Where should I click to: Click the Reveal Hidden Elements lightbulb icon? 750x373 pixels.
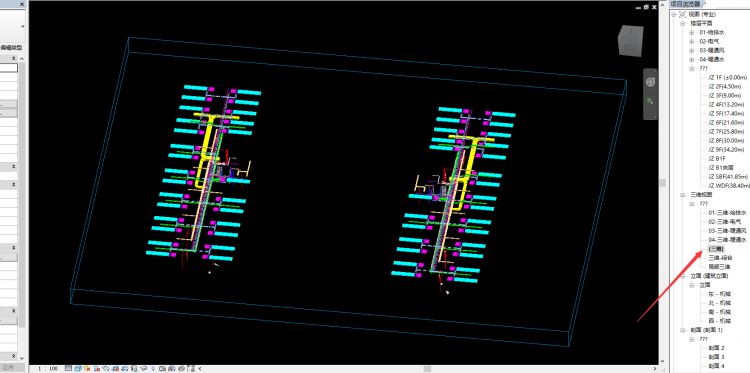coord(153,369)
